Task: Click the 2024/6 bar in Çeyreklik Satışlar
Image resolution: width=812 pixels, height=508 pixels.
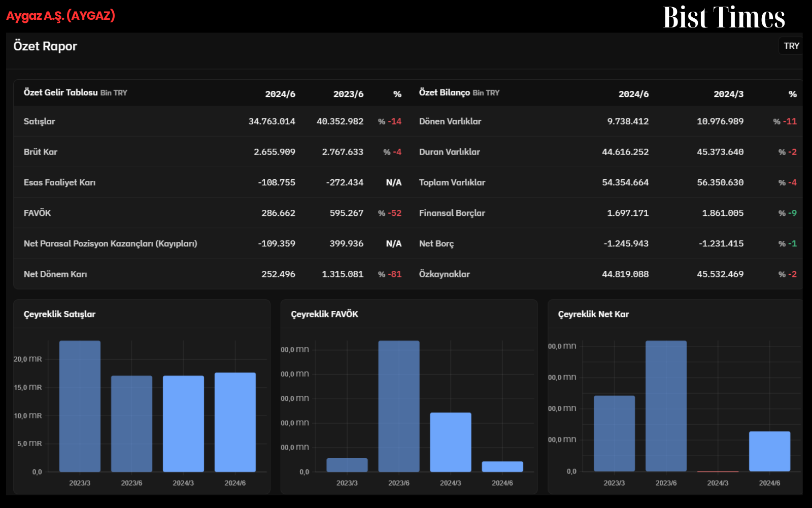Action: point(235,422)
